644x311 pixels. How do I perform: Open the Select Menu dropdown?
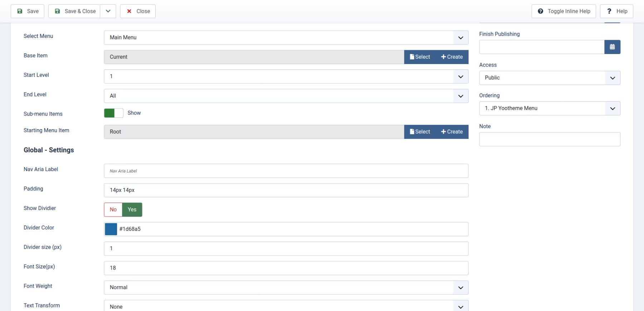(286, 38)
